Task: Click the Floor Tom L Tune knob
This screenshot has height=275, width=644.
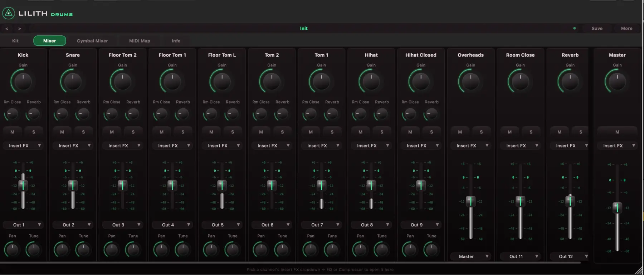Action: (233, 249)
